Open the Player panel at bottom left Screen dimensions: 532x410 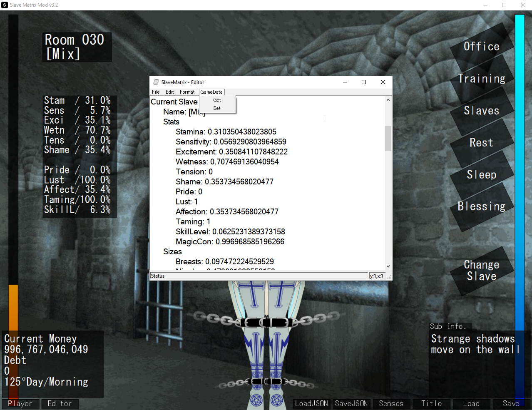click(20, 404)
